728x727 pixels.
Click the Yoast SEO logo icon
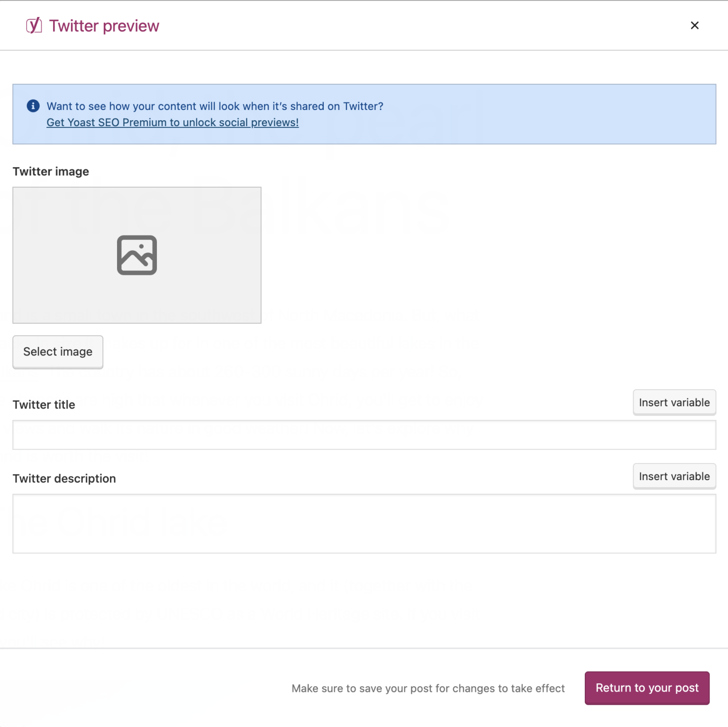(x=33, y=26)
